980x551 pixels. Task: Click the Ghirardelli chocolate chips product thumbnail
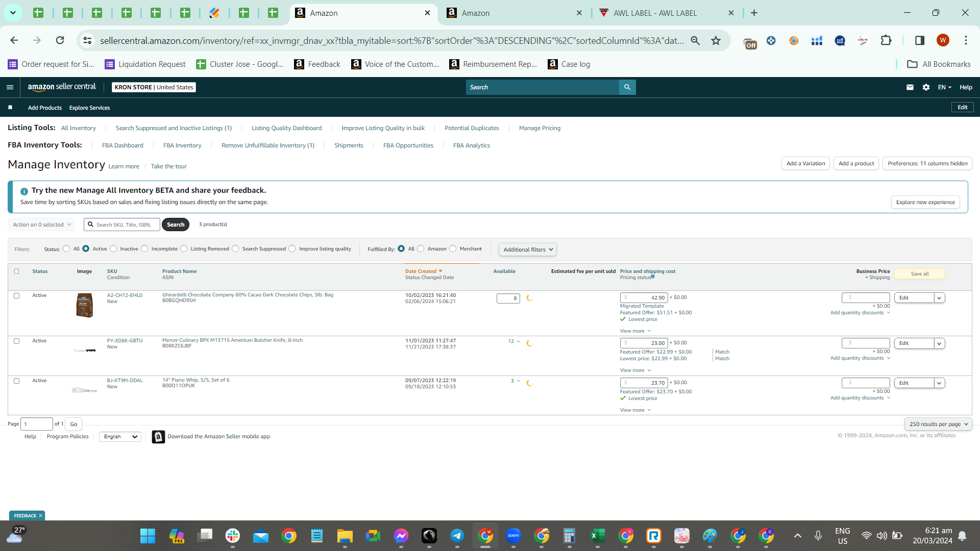click(85, 305)
